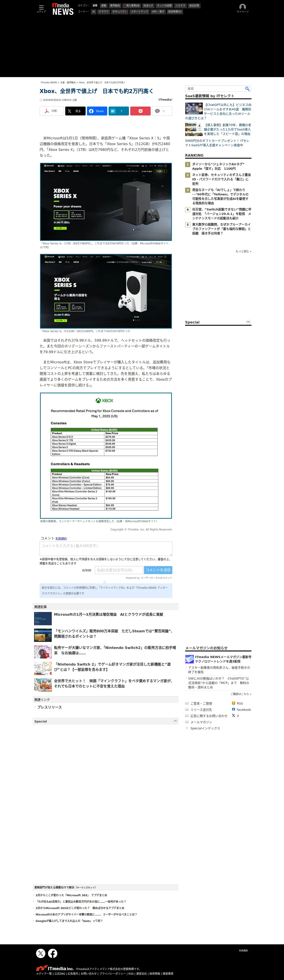Click the comment bubble count button

click(x=162, y=111)
